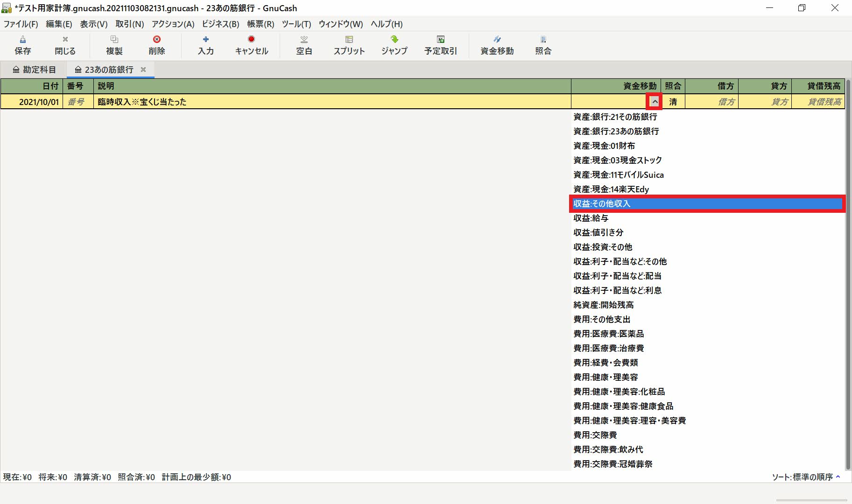Click the register vertical scrollbar
The width and height of the screenshot is (852, 504).
pyautogui.click(x=848, y=274)
